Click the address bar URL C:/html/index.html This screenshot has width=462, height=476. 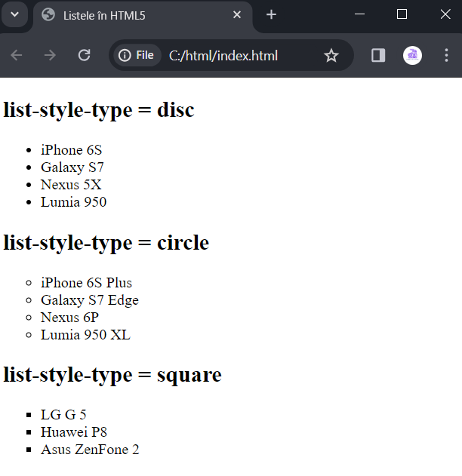(223, 56)
